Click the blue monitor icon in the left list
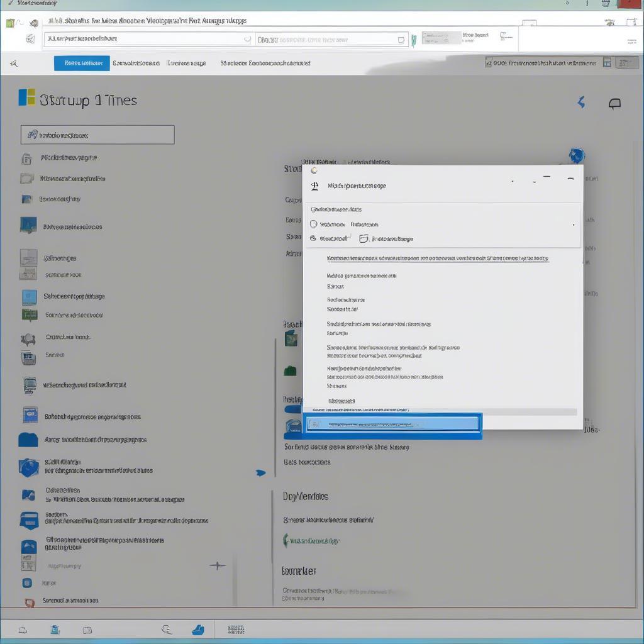644x644 pixels. coord(28,226)
